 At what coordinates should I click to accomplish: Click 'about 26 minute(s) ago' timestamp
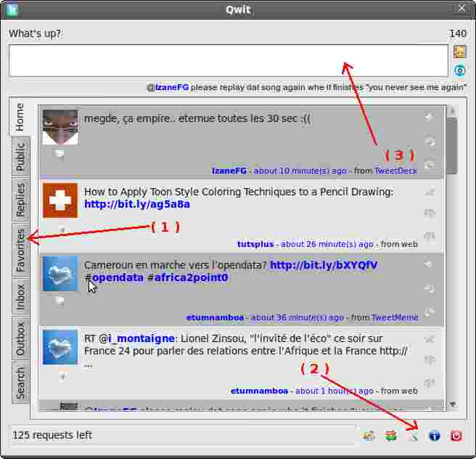point(327,244)
